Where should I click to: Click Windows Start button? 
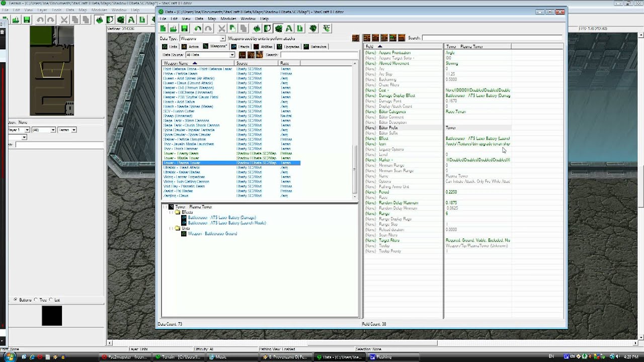tap(10, 357)
